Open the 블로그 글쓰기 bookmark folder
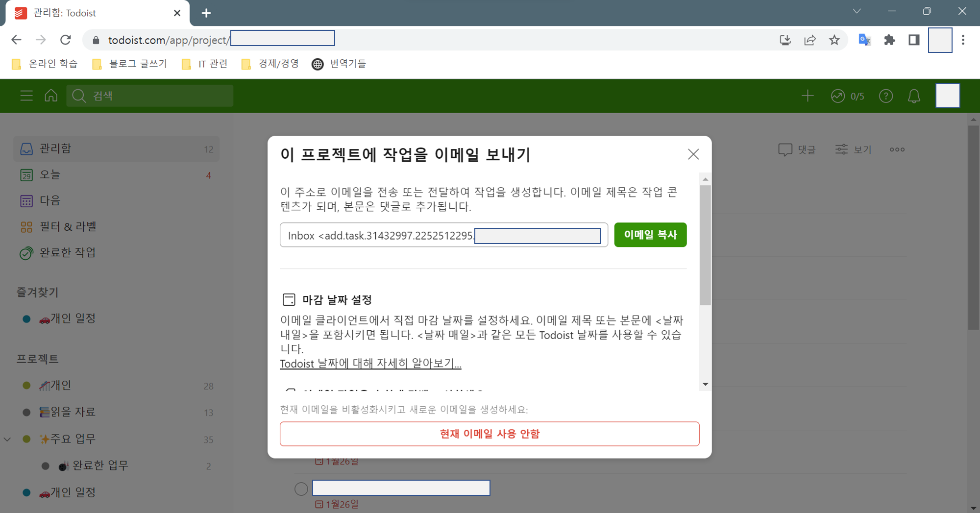This screenshot has height=513, width=980. (x=130, y=64)
